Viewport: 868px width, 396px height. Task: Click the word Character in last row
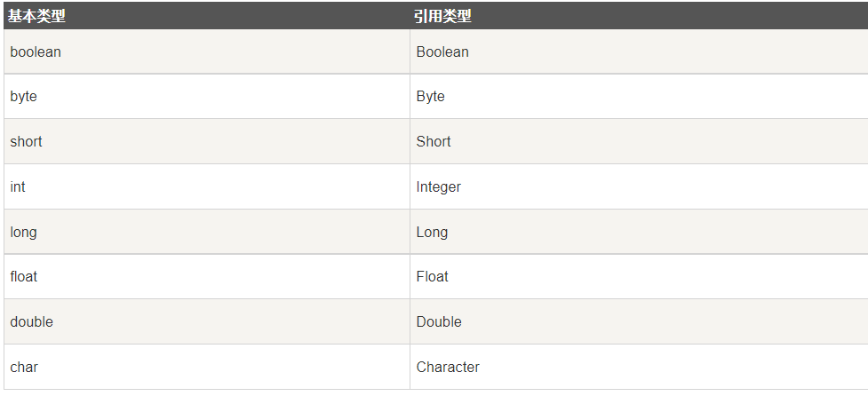(448, 367)
